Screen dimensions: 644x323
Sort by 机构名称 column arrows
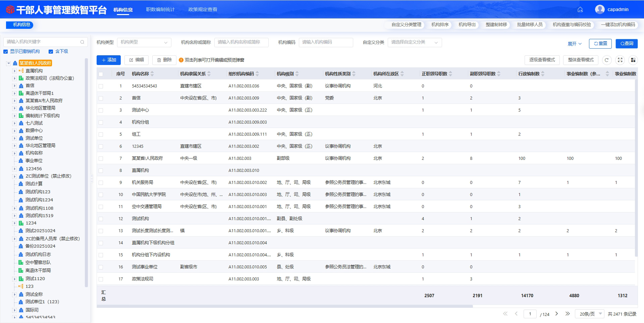click(152, 74)
